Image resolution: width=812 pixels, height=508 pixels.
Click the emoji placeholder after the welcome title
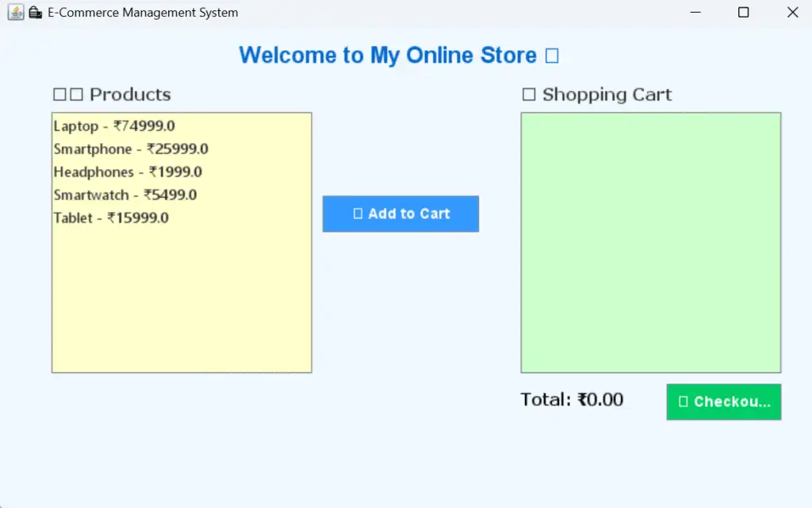[550, 55]
